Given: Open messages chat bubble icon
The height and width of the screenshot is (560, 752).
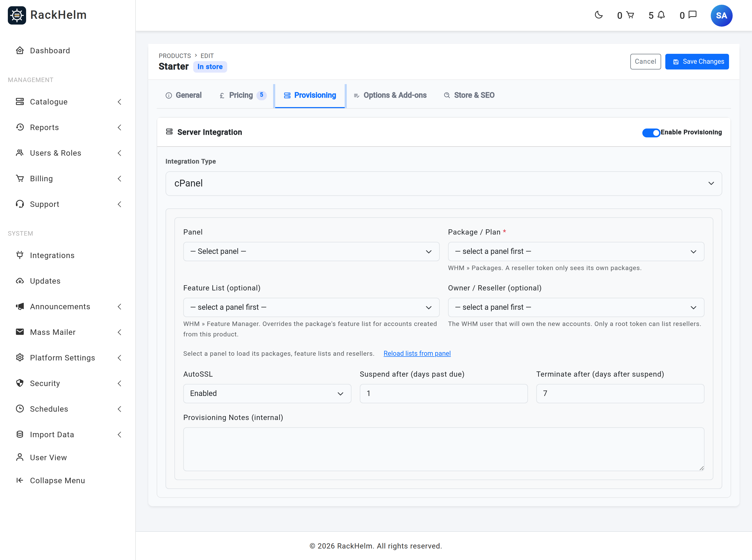Looking at the screenshot, I should pos(693,15).
